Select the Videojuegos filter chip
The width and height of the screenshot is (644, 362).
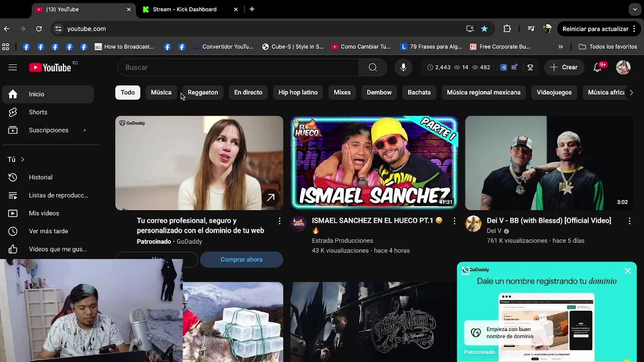(x=554, y=93)
